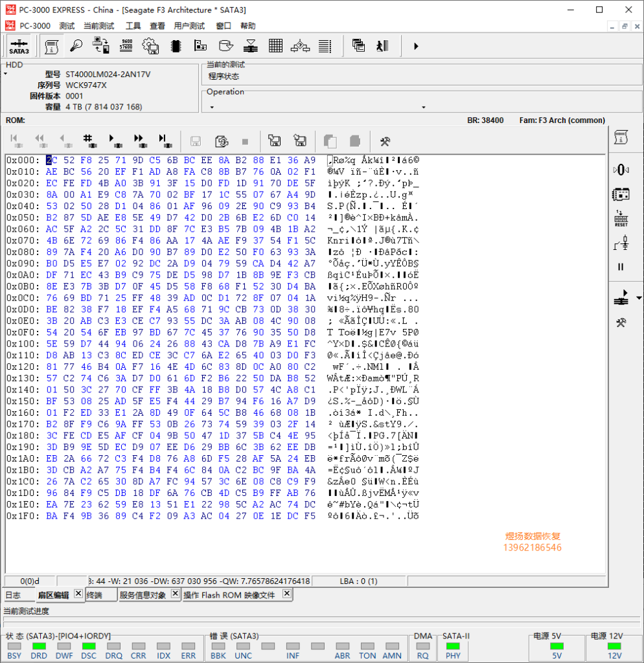644x663 pixels.
Task: Click the first disk-with-arrow file icon in the editor toolbar
Action: click(275, 140)
